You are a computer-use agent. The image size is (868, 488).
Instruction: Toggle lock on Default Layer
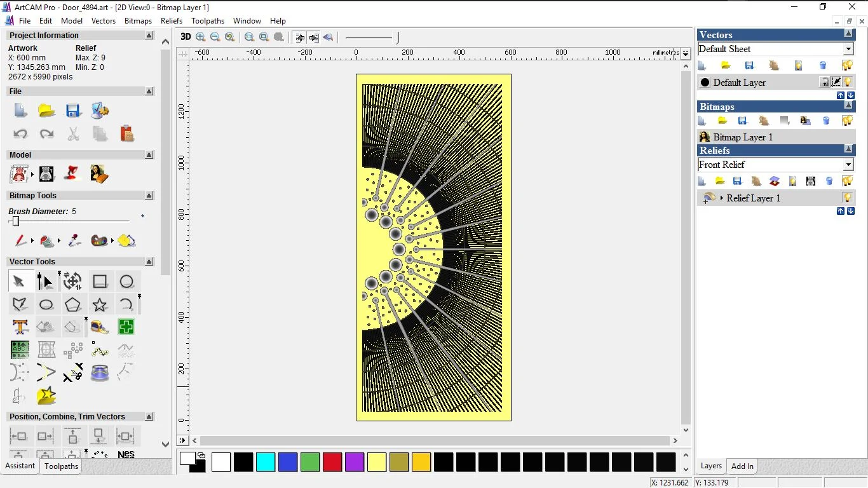tap(824, 82)
